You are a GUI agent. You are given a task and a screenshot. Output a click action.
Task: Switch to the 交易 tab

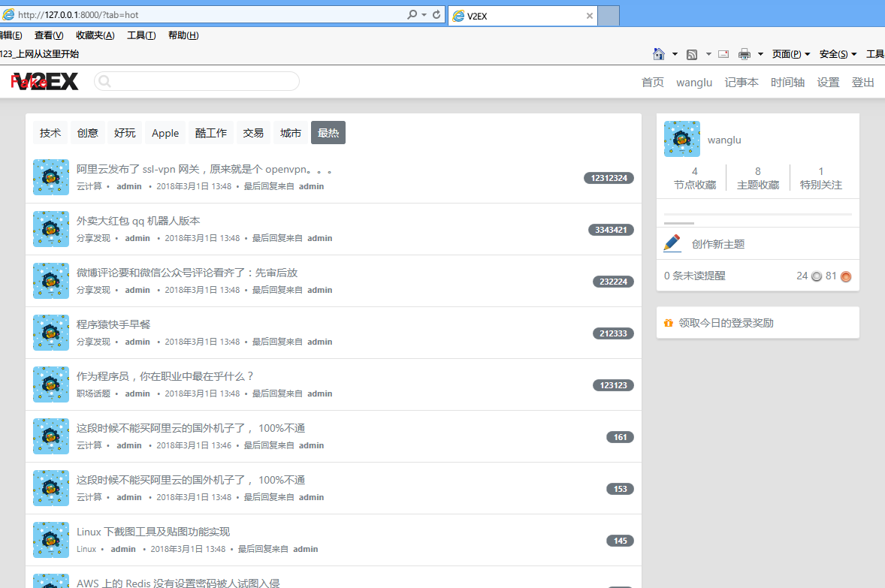[253, 133]
